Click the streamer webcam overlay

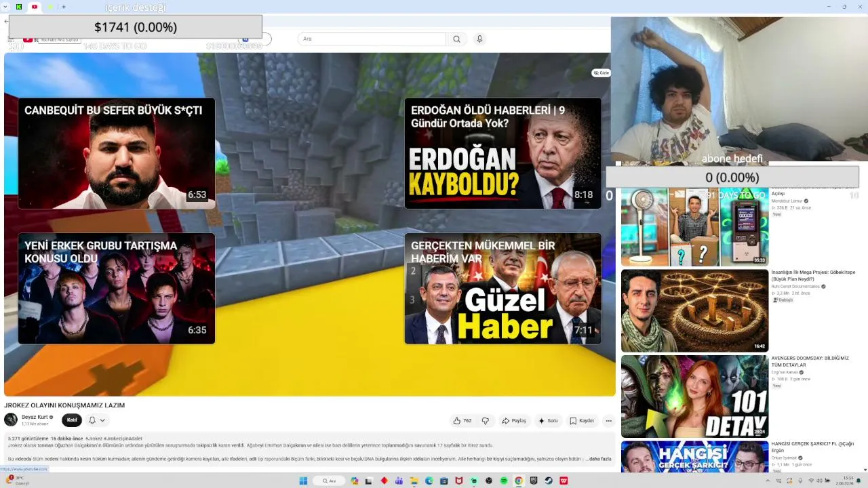pos(739,89)
